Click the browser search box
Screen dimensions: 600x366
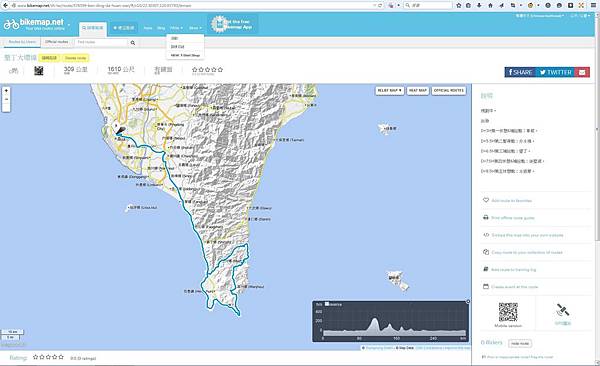click(x=428, y=5)
